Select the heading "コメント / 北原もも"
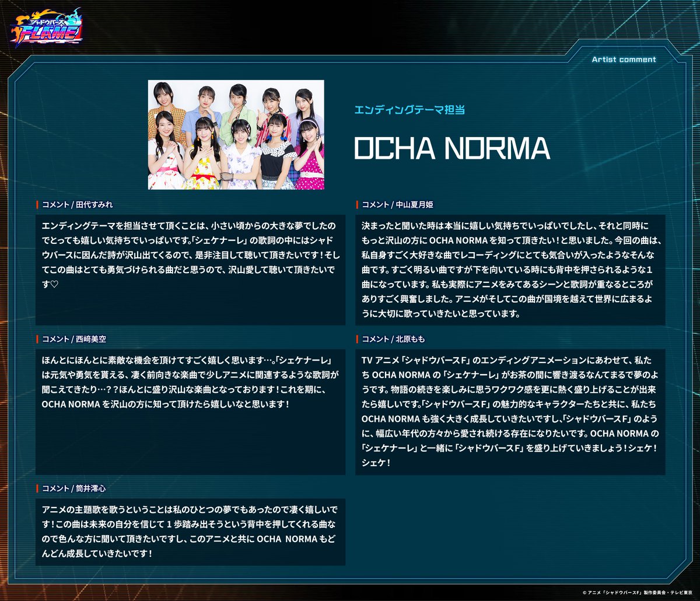The image size is (700, 601). [393, 340]
